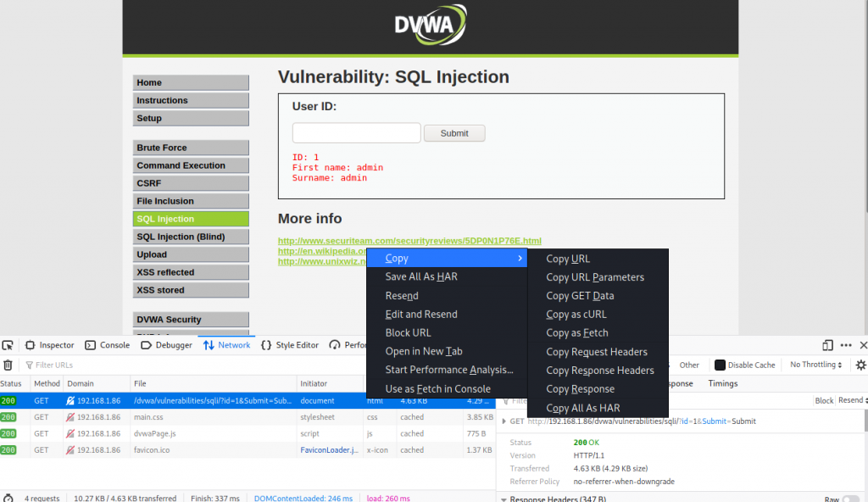Screen dimensions: 868x502
Task: Select Save All As HAR
Action: pos(447,276)
